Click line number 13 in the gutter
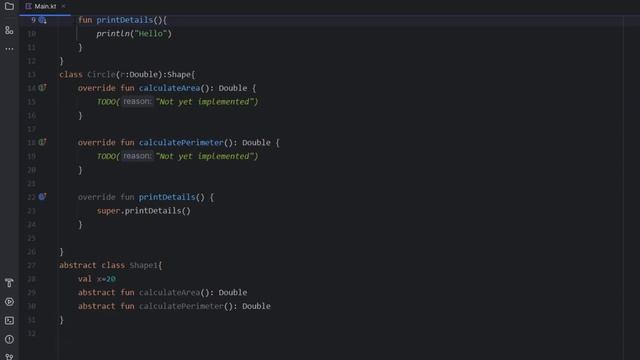640x360 pixels. tap(31, 75)
